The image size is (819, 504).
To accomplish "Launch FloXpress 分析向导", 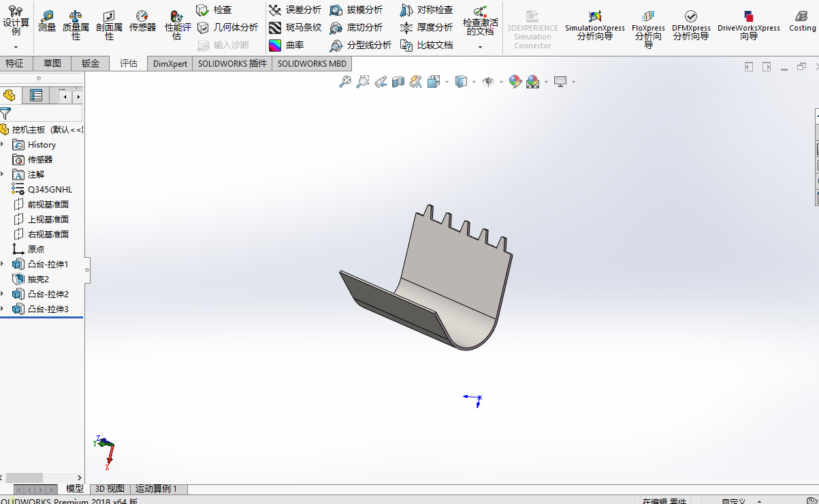I will [x=648, y=29].
